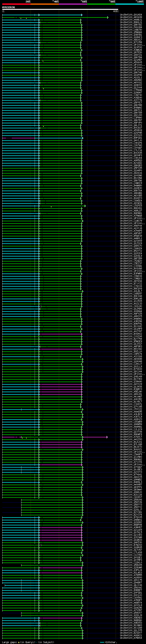Click hit label UniRef100_A3KTL9
Screen dimensions: 146x644
click(131, 417)
